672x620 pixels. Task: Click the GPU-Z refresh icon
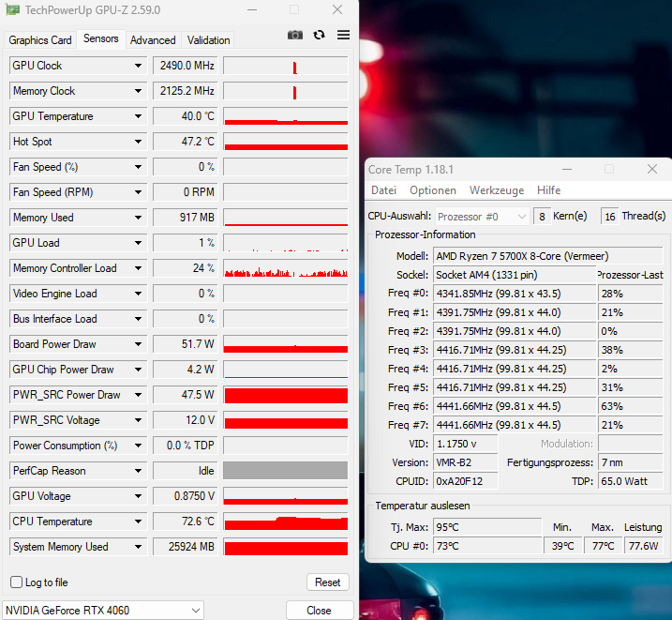coord(319,35)
